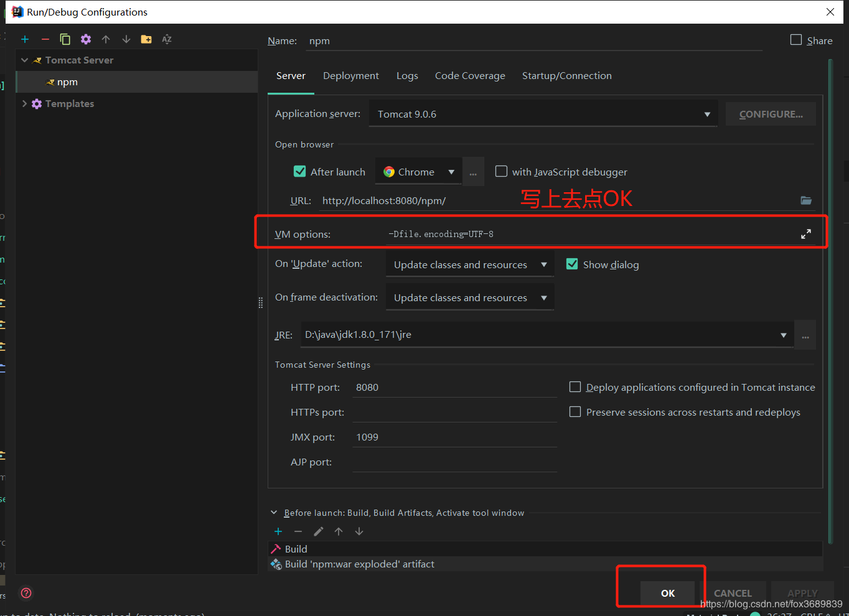The height and width of the screenshot is (616, 849).
Task: Move before launch task down
Action: pyautogui.click(x=359, y=531)
